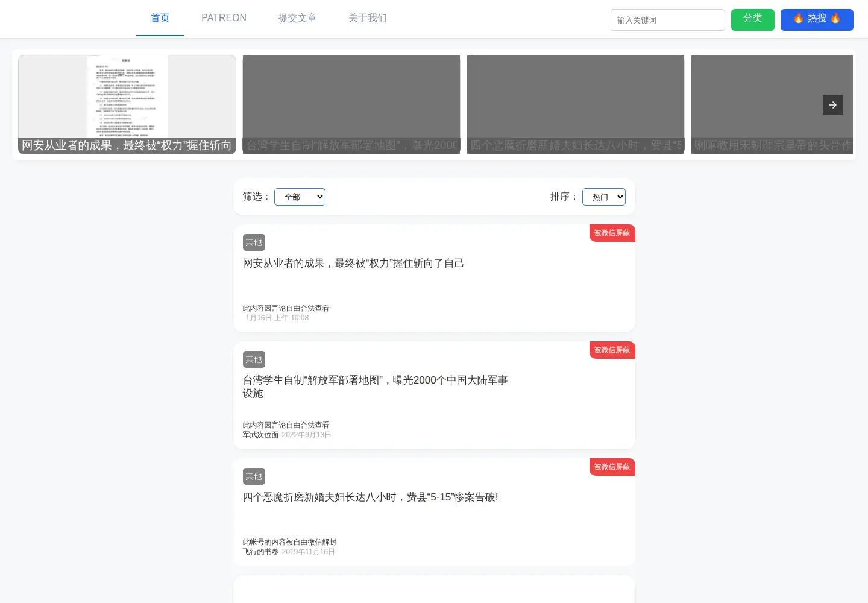The height and width of the screenshot is (603, 868).
Task: Go to 提交文章 page
Action: pyautogui.click(x=297, y=18)
